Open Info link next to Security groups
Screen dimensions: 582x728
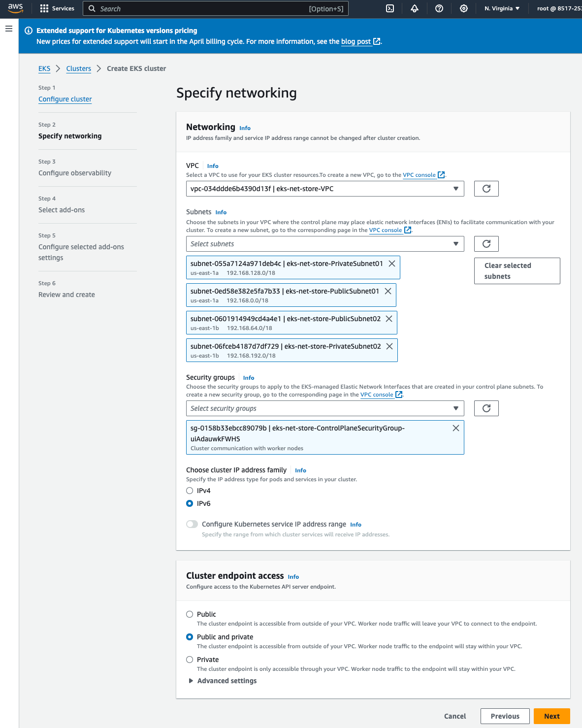[249, 378]
